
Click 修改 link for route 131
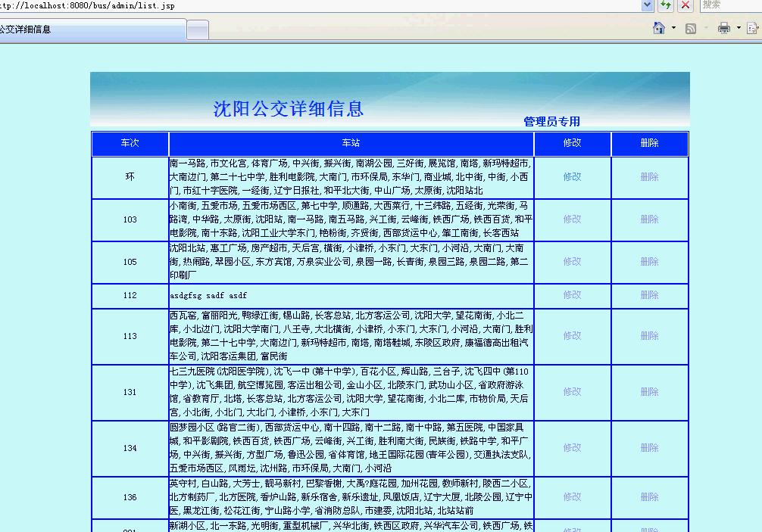tap(572, 392)
